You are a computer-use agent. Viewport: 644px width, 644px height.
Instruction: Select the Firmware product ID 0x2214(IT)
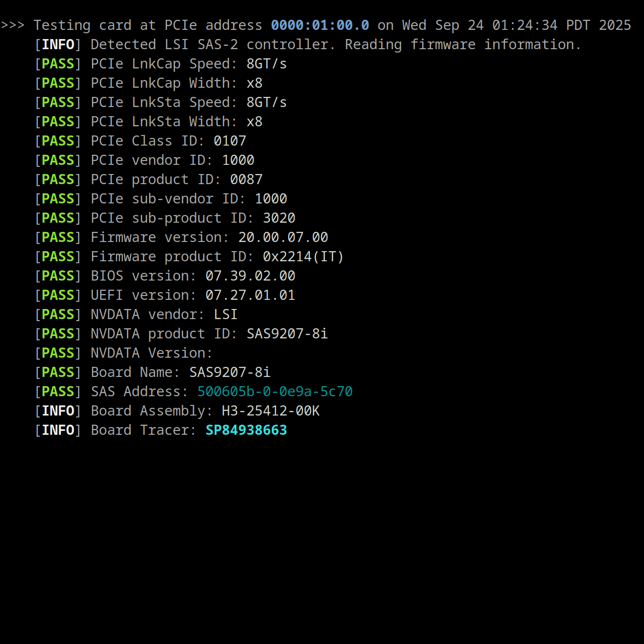click(x=304, y=256)
